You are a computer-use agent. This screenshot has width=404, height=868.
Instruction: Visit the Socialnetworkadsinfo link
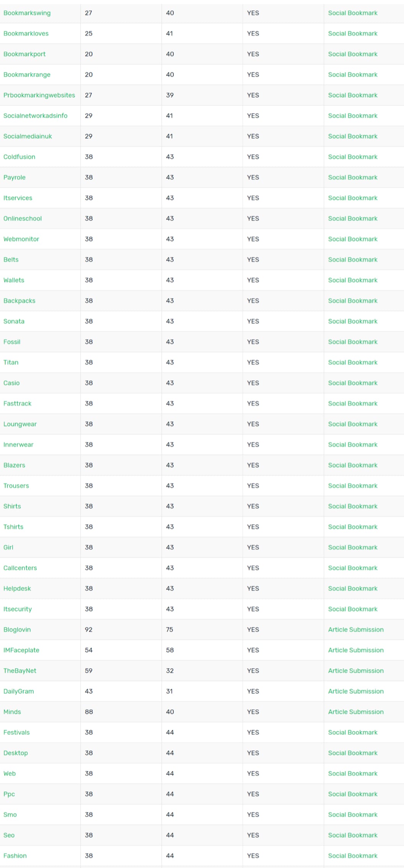point(35,116)
